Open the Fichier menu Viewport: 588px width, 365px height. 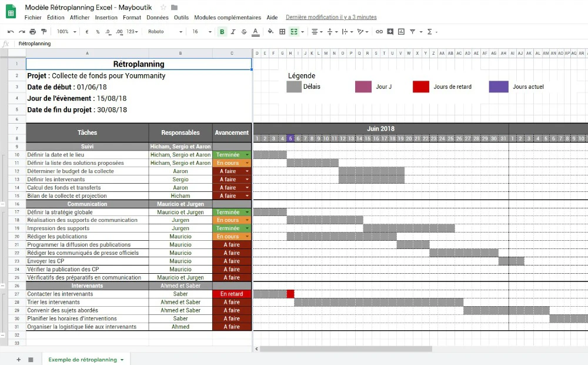point(32,17)
